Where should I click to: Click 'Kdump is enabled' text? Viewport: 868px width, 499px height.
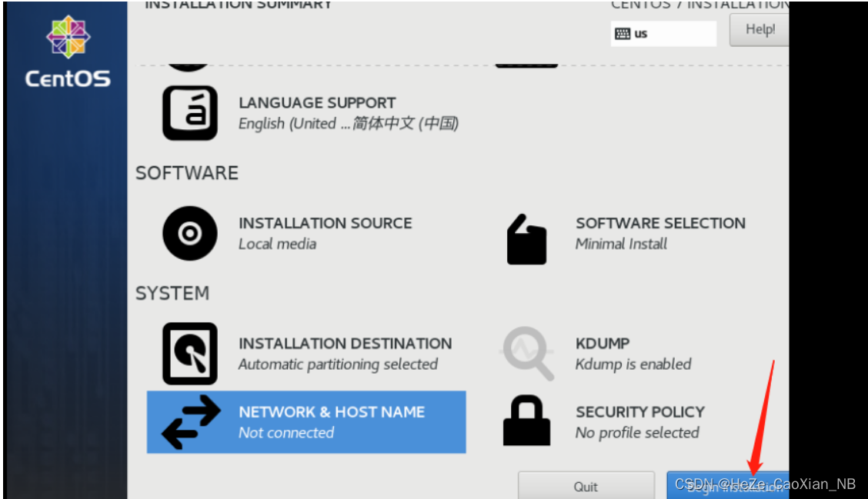pos(633,364)
